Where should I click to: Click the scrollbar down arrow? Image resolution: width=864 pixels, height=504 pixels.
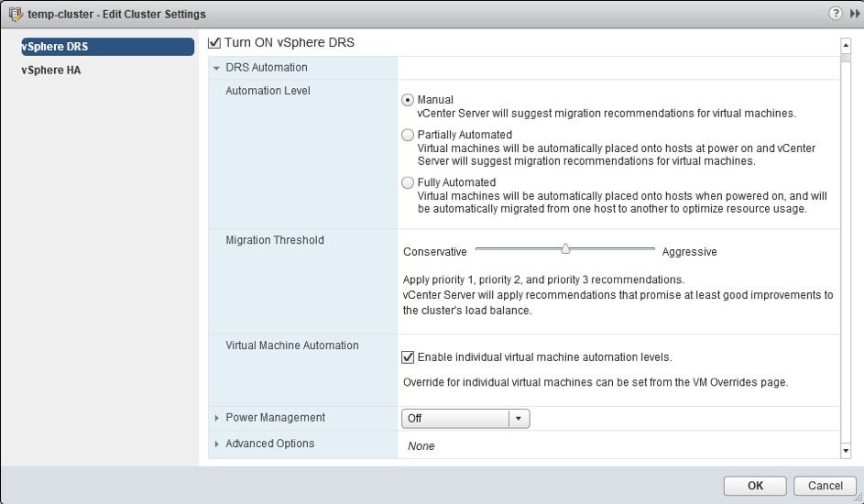(x=846, y=451)
